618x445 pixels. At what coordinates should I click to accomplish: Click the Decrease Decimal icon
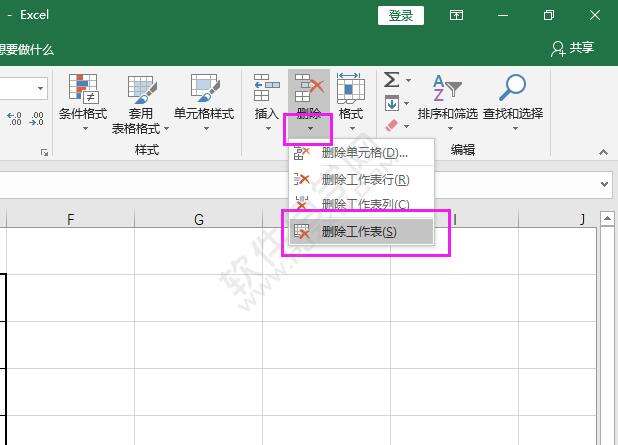click(36, 118)
